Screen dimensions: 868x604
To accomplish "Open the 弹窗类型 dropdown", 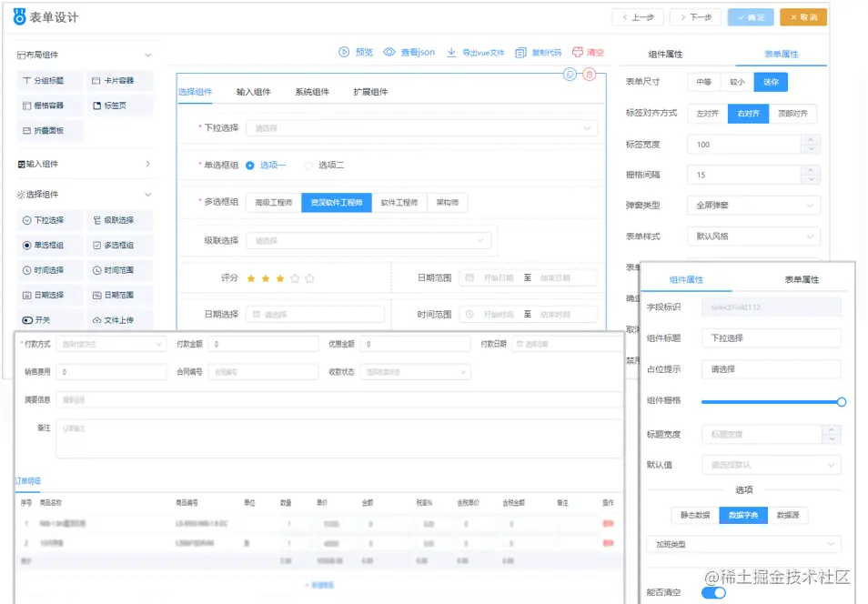I will 753,206.
